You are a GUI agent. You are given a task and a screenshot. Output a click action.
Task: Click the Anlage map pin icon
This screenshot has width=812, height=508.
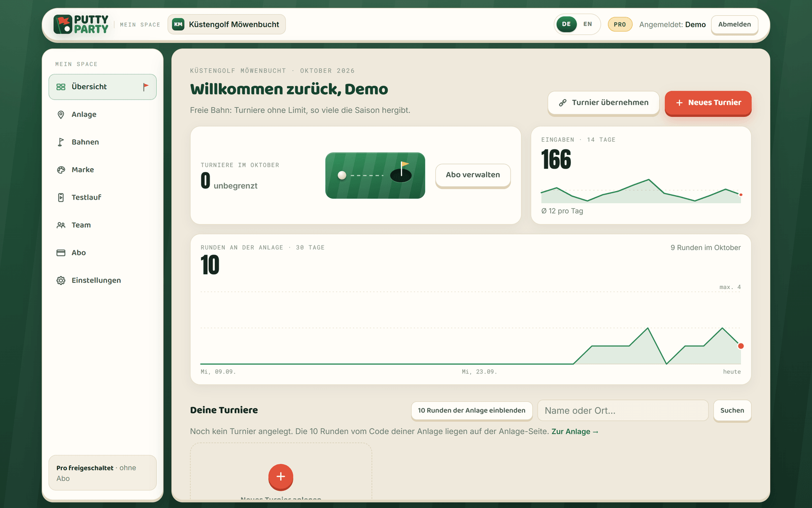point(61,115)
